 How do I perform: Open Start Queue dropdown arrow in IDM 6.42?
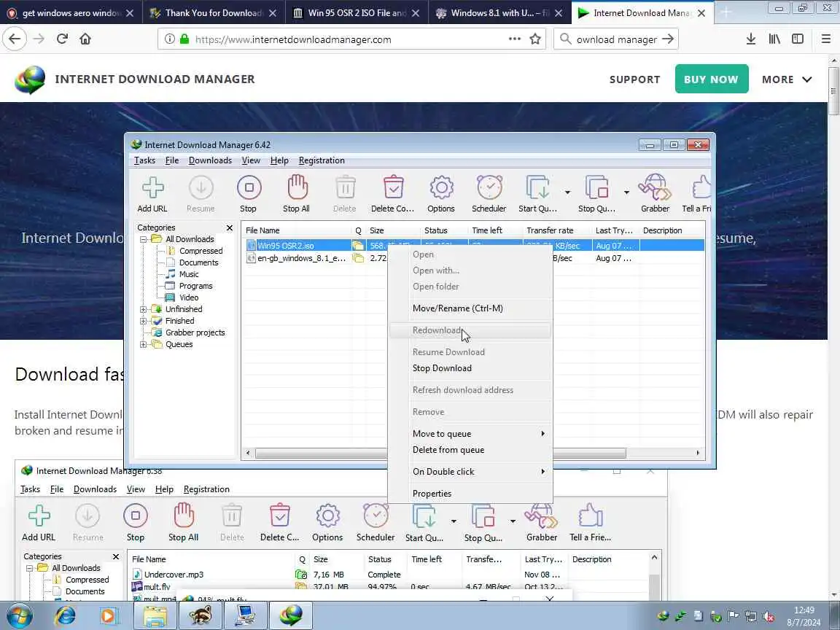click(567, 192)
